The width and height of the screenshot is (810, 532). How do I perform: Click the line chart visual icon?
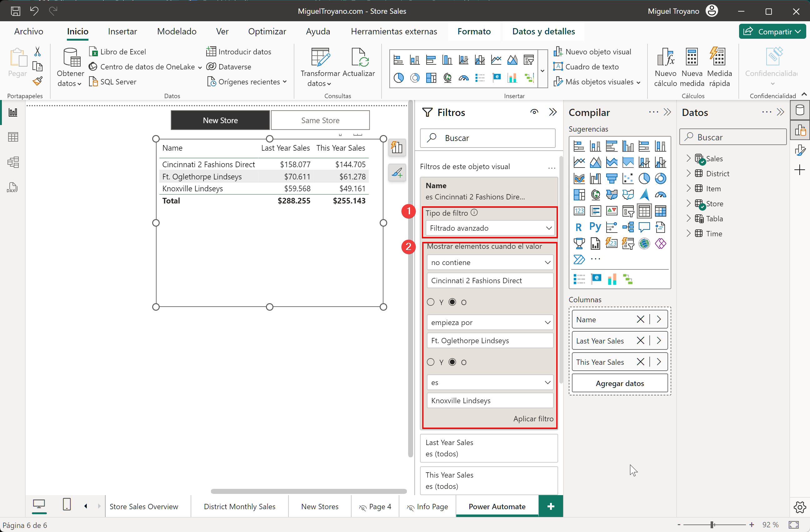click(x=579, y=162)
